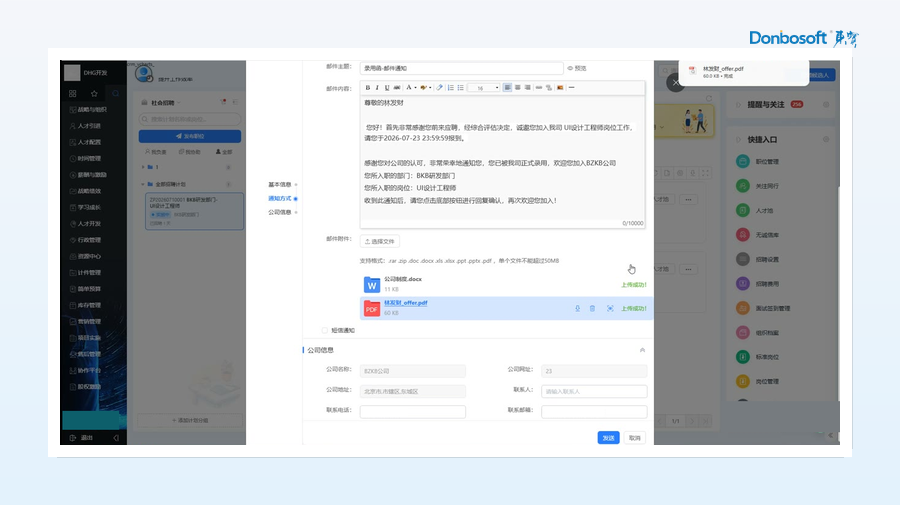
Task: Click the blue 发送 send button
Action: [608, 438]
